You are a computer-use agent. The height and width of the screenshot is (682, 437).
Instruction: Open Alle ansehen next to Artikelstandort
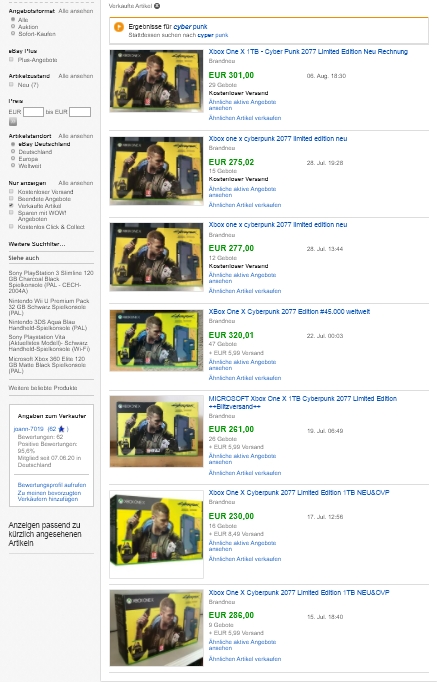(x=76, y=136)
